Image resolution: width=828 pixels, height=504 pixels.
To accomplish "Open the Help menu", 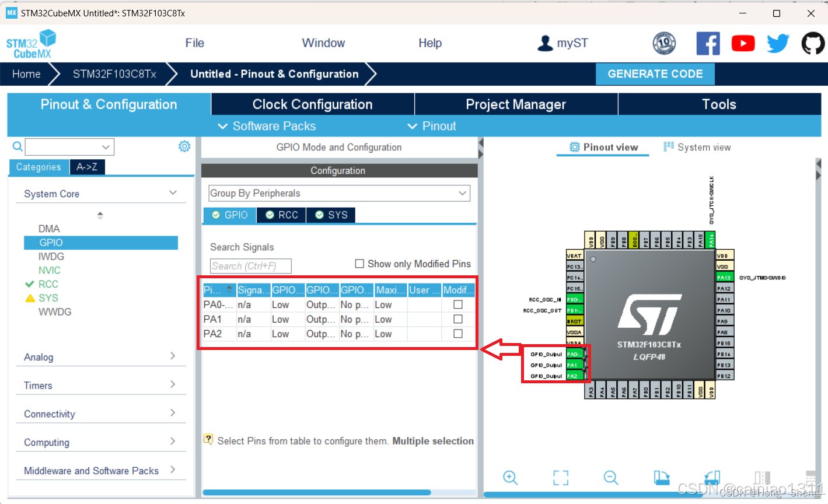I will pos(430,43).
